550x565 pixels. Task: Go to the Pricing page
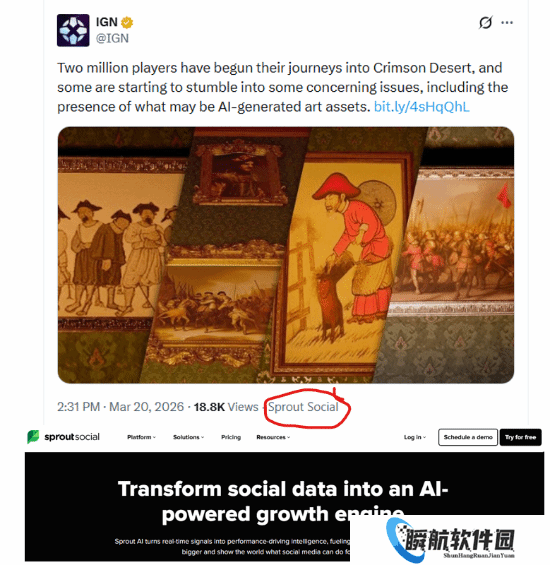tap(231, 437)
